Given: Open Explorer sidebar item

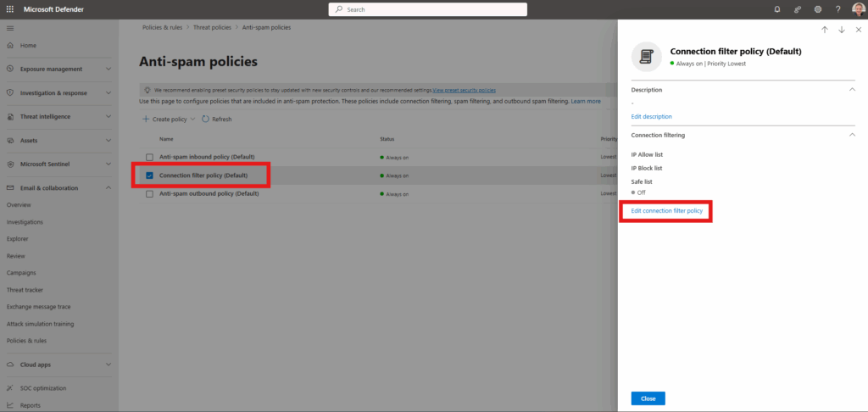Looking at the screenshot, I should click(18, 239).
